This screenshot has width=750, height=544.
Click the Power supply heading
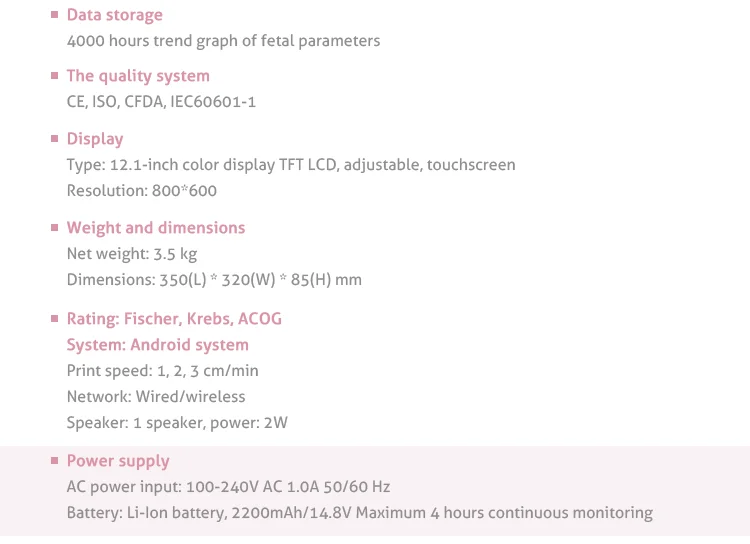118,461
